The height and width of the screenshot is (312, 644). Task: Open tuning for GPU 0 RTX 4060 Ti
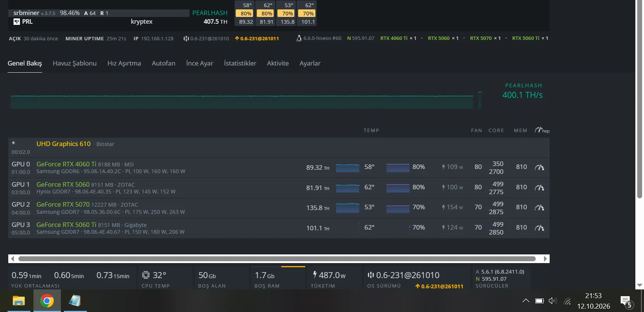click(x=539, y=167)
